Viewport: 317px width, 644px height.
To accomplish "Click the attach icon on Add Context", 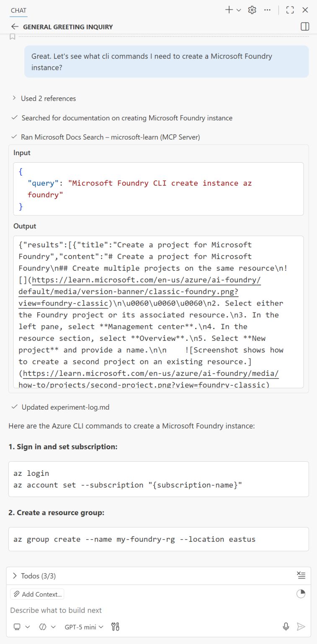I will pos(17,594).
